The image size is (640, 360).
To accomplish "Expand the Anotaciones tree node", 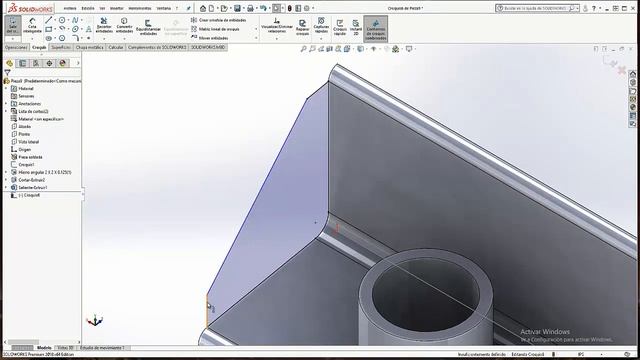I will pos(6,104).
